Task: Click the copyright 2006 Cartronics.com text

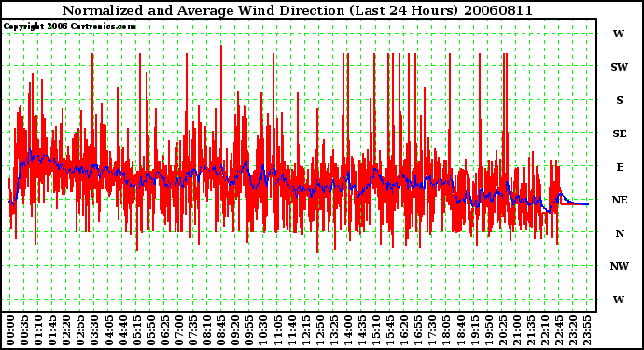Action: point(70,27)
